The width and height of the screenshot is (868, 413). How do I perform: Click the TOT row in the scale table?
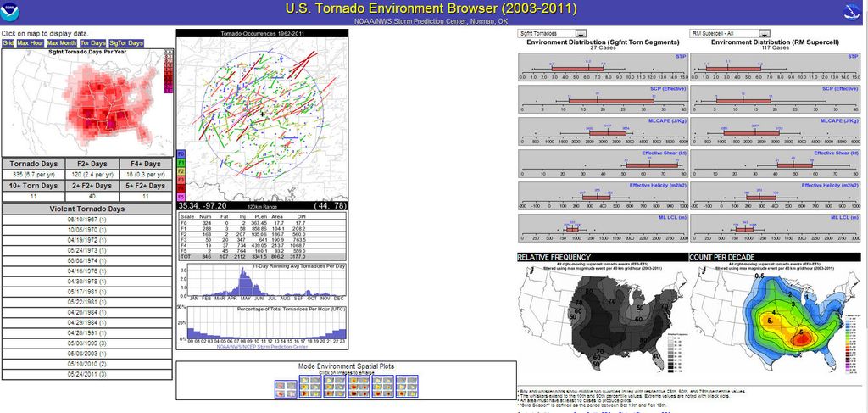tap(262, 258)
